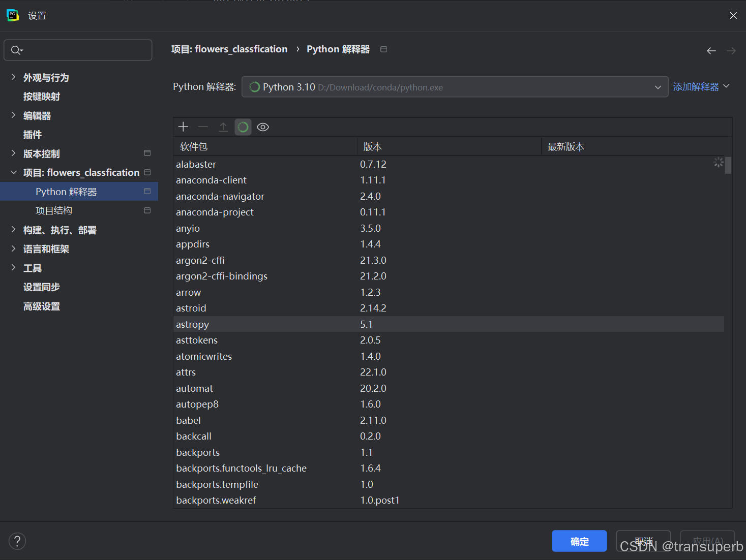Collapse the 项目: flowers_classfication section

pyautogui.click(x=13, y=172)
